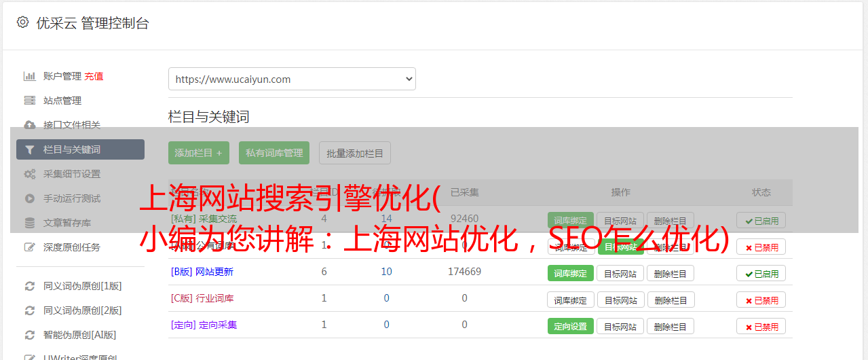Screen dimensions: 868x360
Task: Click 删除栏目 in the 定向采集 row
Action: click(671, 326)
